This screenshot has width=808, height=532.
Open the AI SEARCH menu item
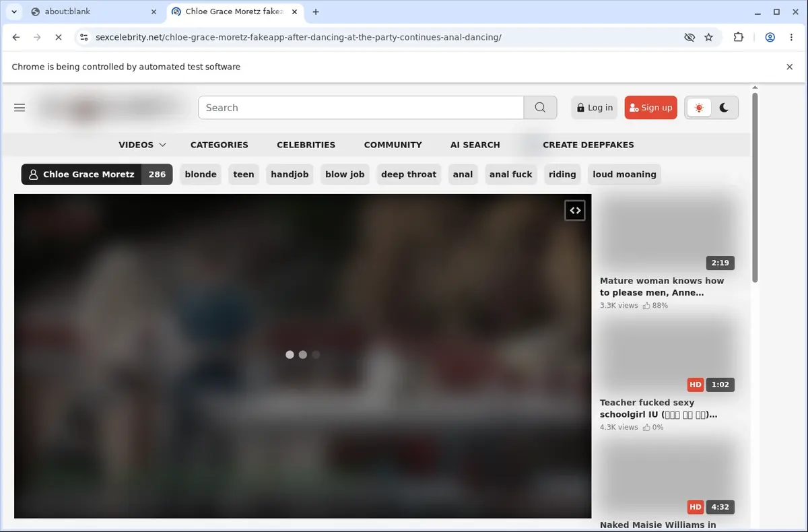[475, 145]
